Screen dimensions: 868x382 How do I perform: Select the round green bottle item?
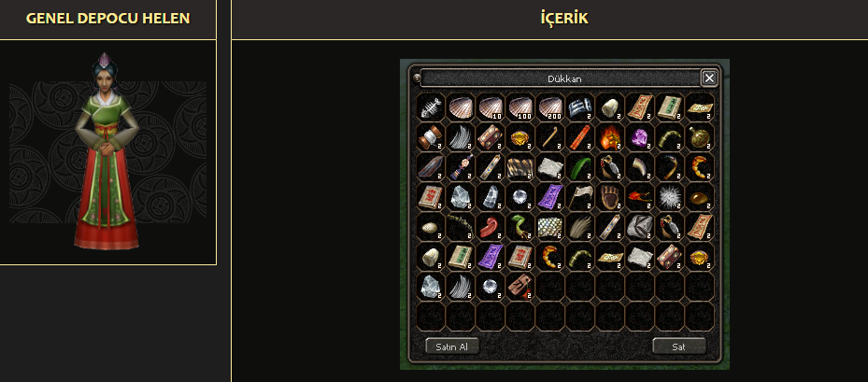699,137
